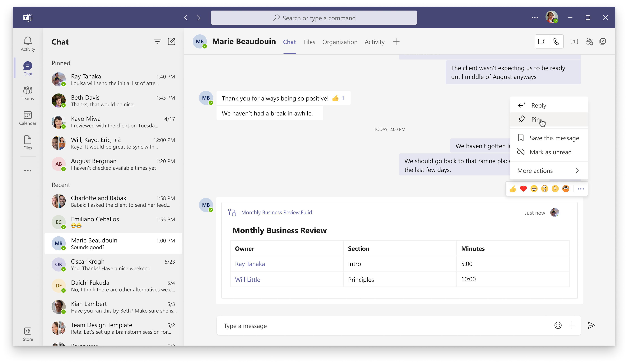Screen dimensions: 628x364
Task: Start an audio call with Marie
Action: (x=556, y=42)
